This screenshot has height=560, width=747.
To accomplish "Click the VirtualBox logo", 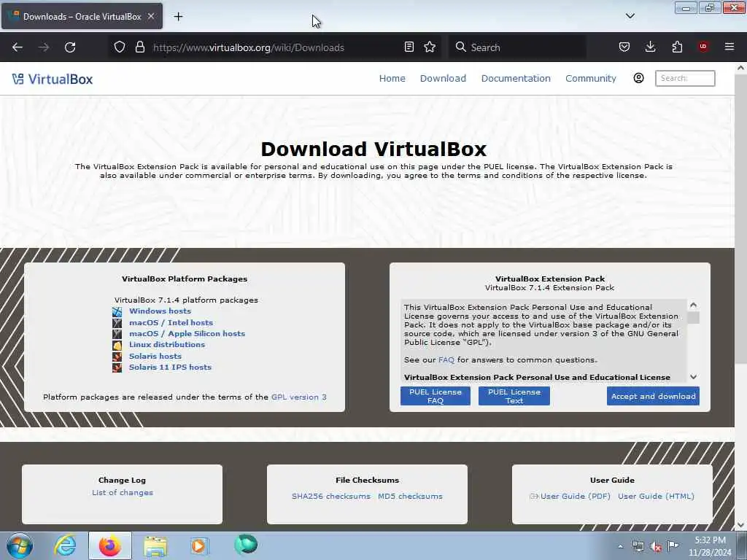I will pyautogui.click(x=53, y=79).
